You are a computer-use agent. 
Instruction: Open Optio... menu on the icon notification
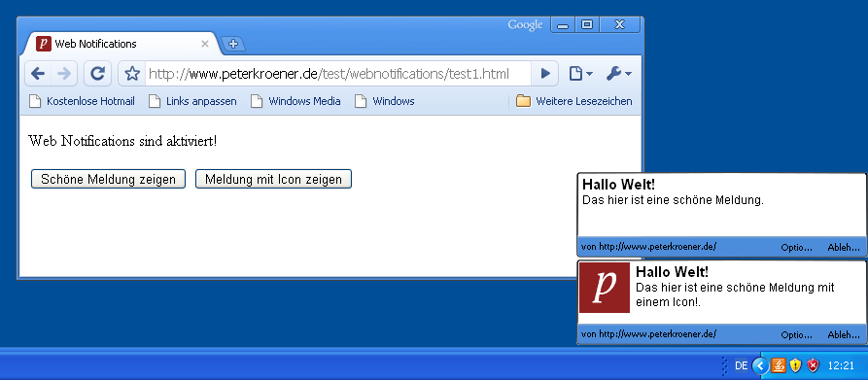[x=797, y=334]
